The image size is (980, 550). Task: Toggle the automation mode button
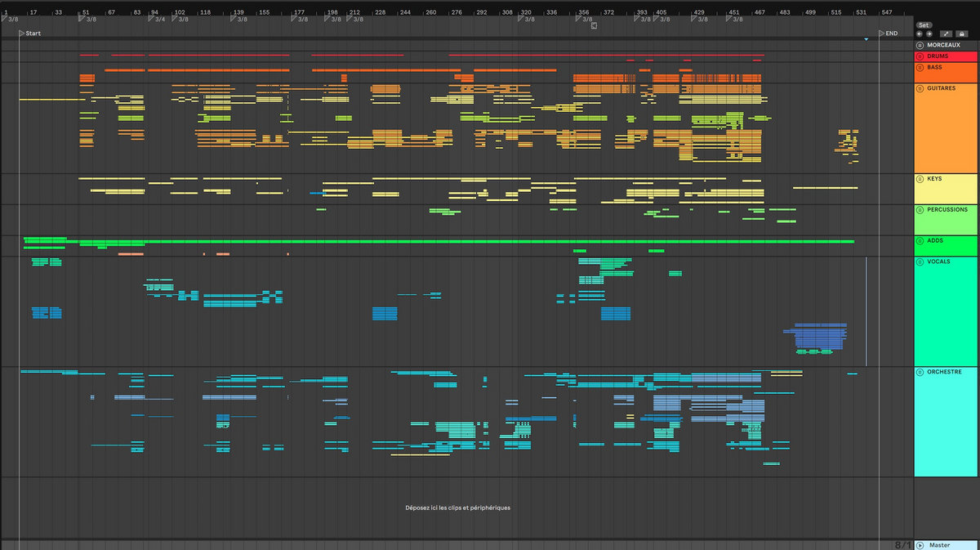pos(947,34)
